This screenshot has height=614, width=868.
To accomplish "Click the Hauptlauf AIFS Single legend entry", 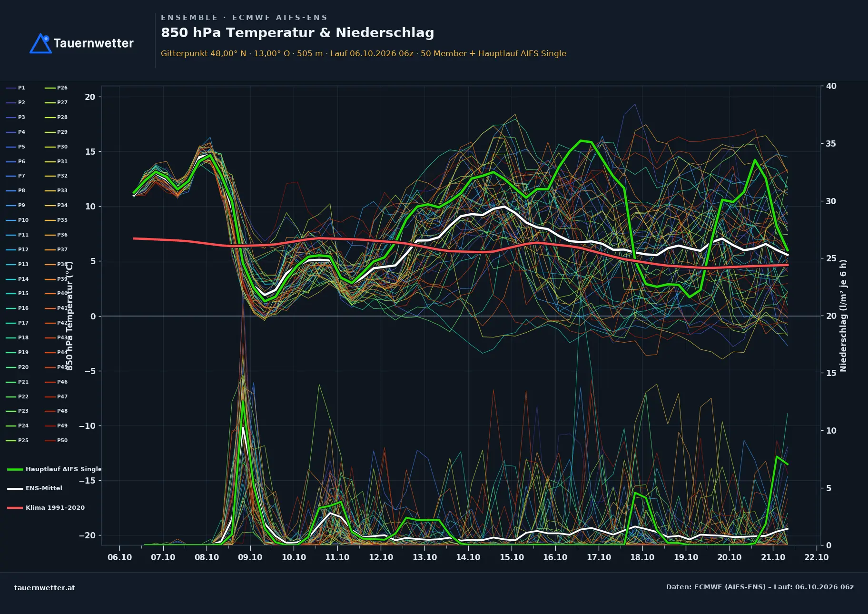I will 54,469.
